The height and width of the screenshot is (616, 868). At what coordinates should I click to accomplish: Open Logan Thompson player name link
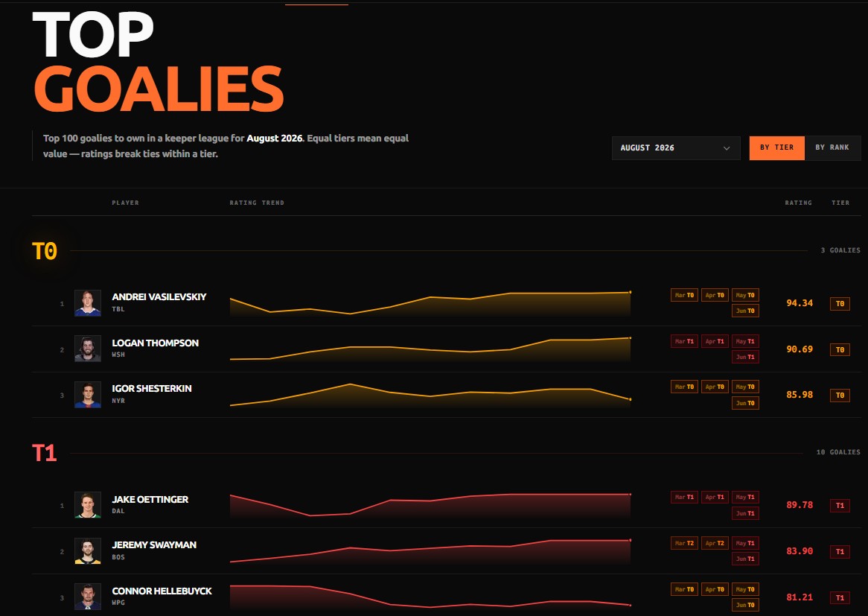(x=155, y=343)
